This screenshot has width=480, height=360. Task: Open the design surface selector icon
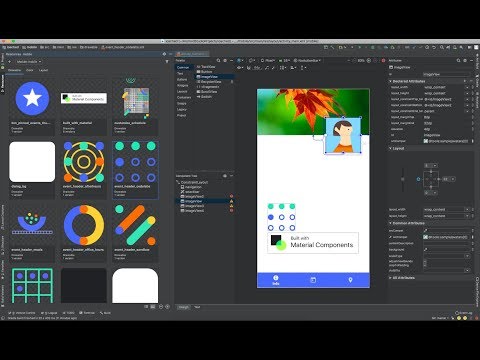click(240, 61)
